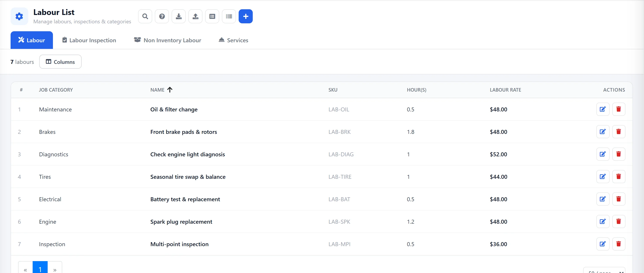The image size is (644, 273).
Task: Edit Multi-point inspection
Action: click(x=603, y=244)
